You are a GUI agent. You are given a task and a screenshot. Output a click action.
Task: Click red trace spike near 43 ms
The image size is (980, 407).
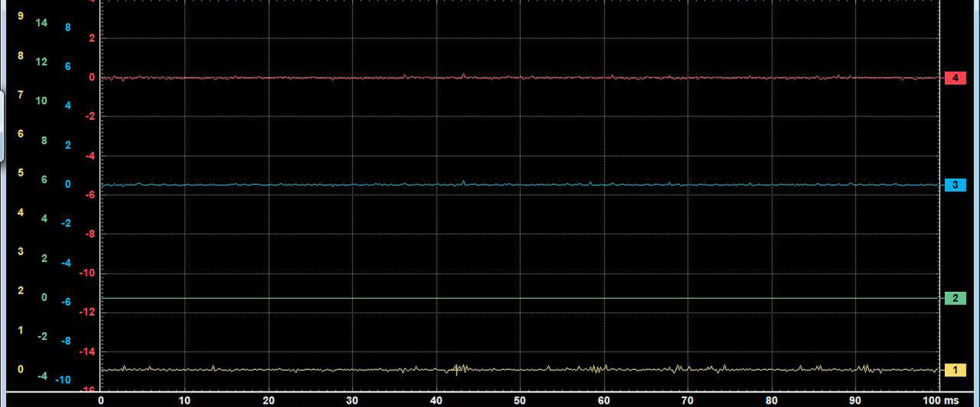tap(463, 75)
